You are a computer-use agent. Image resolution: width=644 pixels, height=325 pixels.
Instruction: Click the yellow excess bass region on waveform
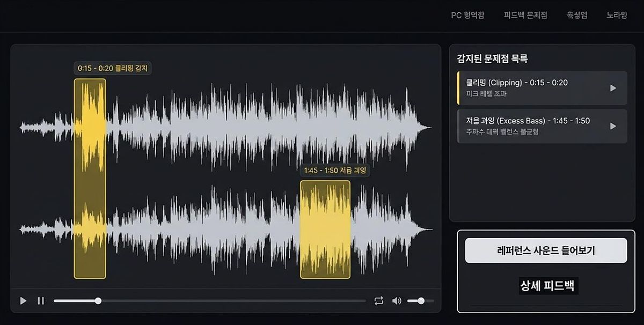coord(325,230)
